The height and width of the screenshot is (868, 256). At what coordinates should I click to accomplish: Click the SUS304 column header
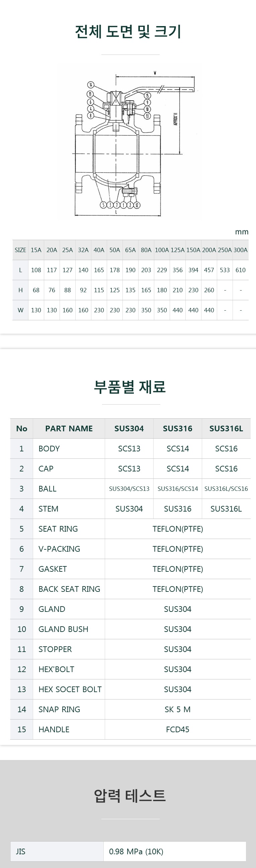[129, 428]
